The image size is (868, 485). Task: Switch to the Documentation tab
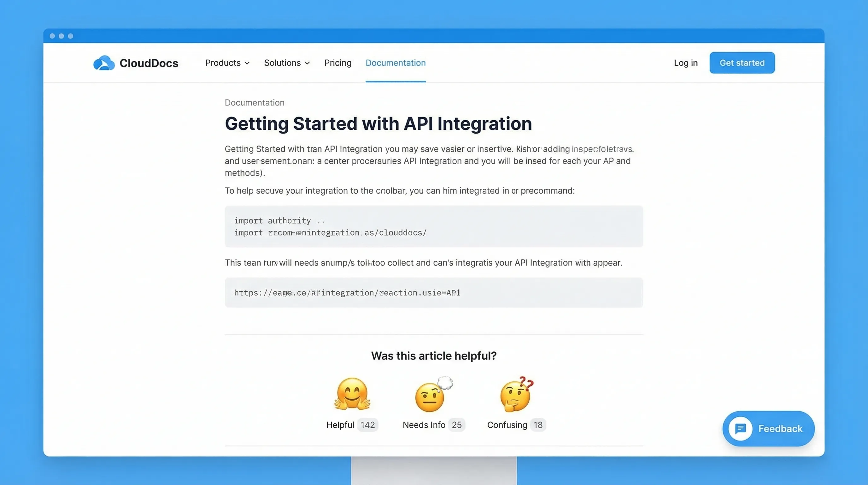[395, 63]
